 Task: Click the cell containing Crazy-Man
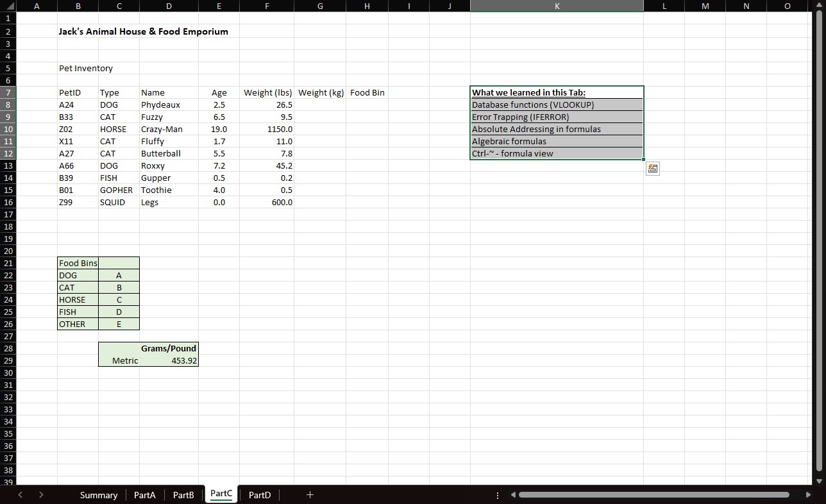tap(169, 129)
